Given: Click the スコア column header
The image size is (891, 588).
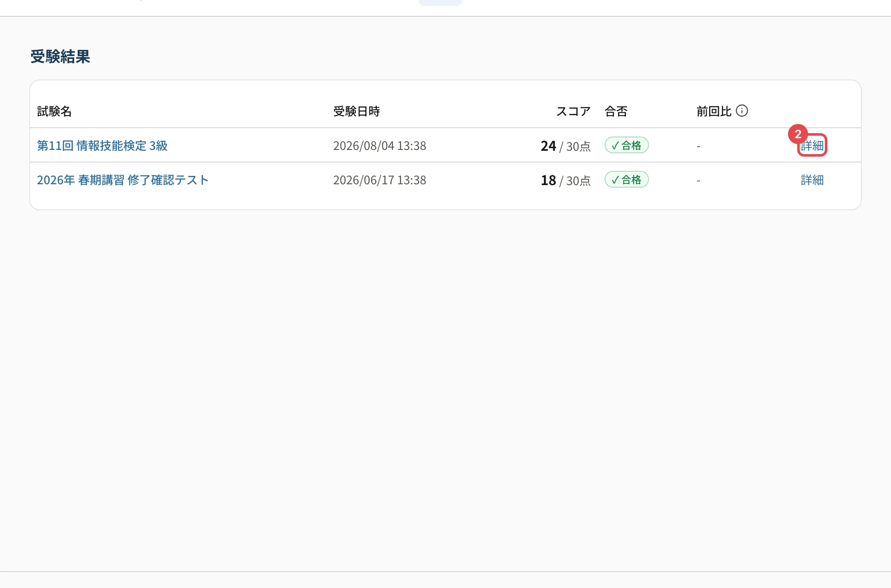Looking at the screenshot, I should pyautogui.click(x=573, y=111).
